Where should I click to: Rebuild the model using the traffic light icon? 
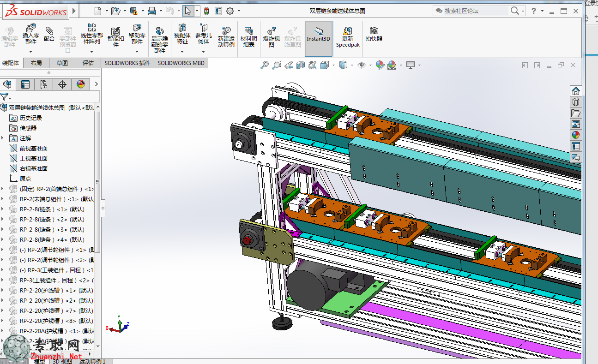pyautogui.click(x=206, y=11)
